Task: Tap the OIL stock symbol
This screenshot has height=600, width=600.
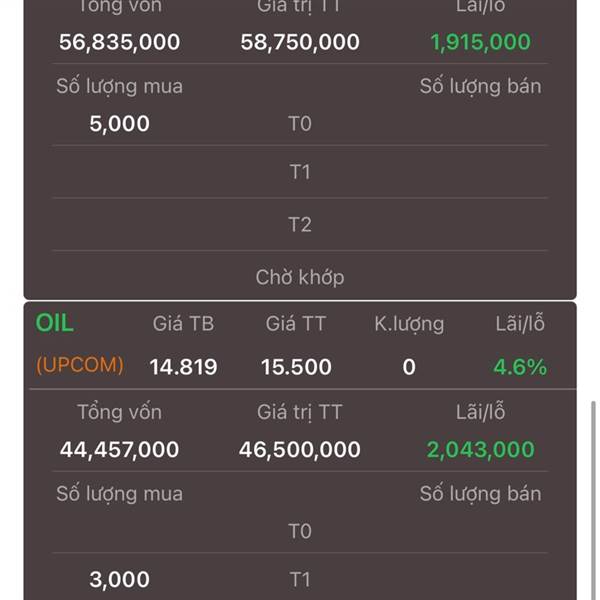Action: point(54,323)
